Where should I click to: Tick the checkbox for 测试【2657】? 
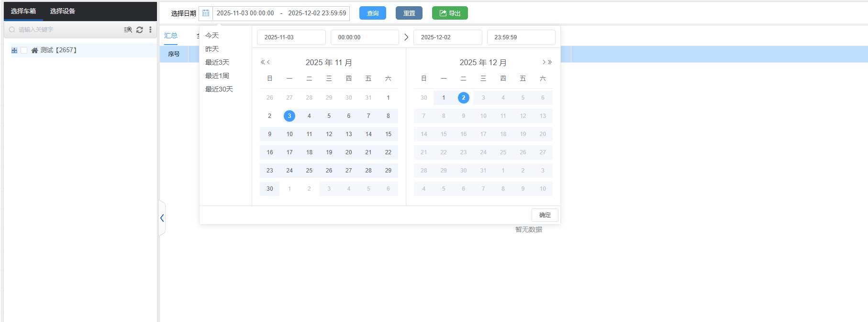[x=24, y=50]
